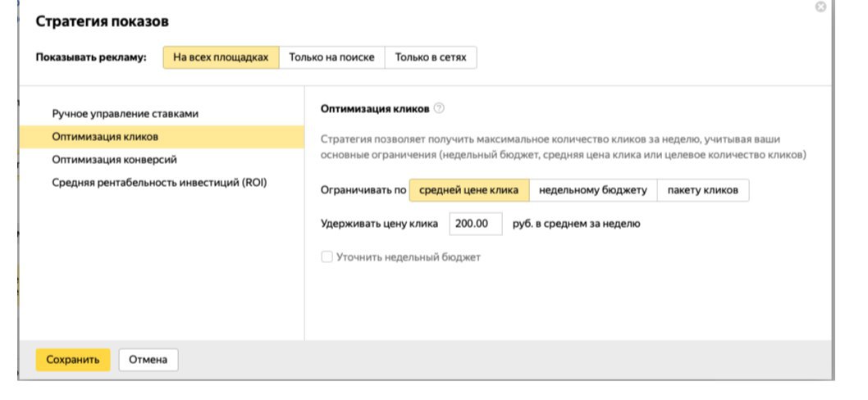
Task: Open help tooltip next to Оптимизация кликов heading
Action: coord(439,108)
